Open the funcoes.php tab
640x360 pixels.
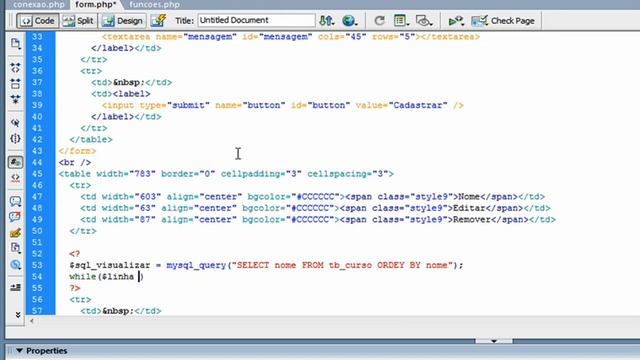[154, 5]
